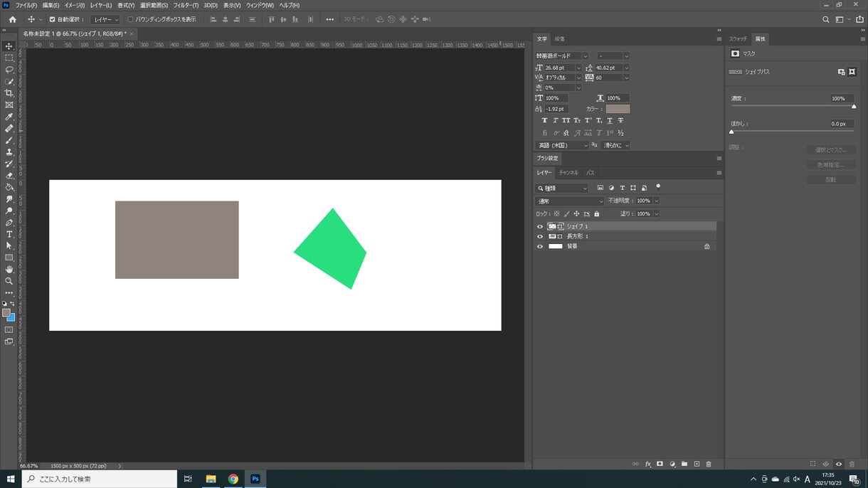Open the イメージ(I) menu
The height and width of the screenshot is (488, 868).
[x=75, y=5]
